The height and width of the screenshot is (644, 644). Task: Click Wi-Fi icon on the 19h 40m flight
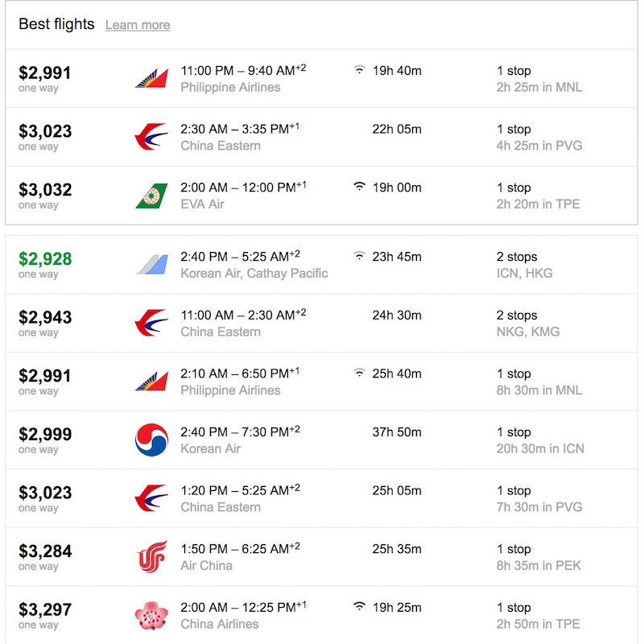click(x=359, y=69)
